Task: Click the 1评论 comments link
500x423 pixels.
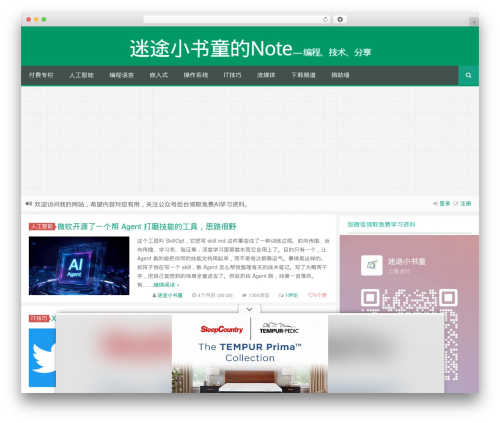Action: 292,295
